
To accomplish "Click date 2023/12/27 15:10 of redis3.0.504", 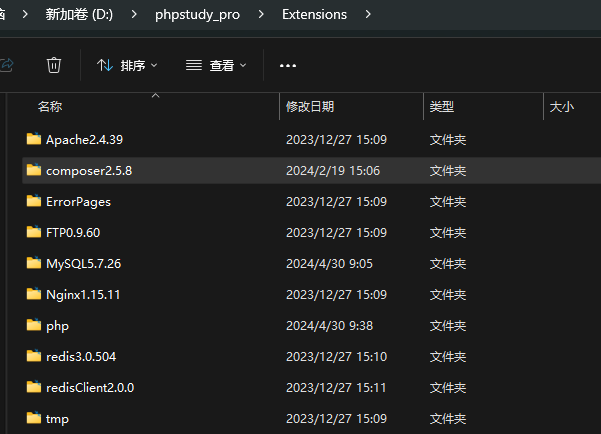I will point(337,357).
